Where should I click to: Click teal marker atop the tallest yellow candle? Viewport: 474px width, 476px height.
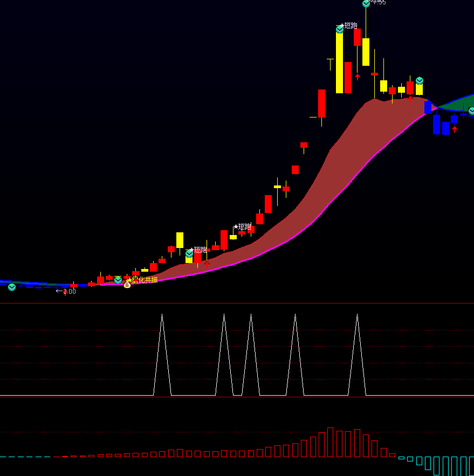click(340, 29)
